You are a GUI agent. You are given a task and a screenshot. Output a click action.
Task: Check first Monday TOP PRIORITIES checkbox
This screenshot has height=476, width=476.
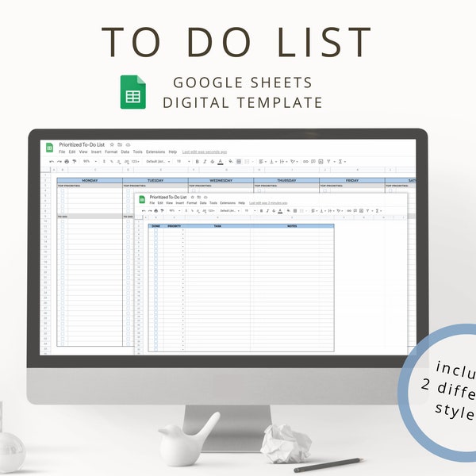[x=63, y=190]
